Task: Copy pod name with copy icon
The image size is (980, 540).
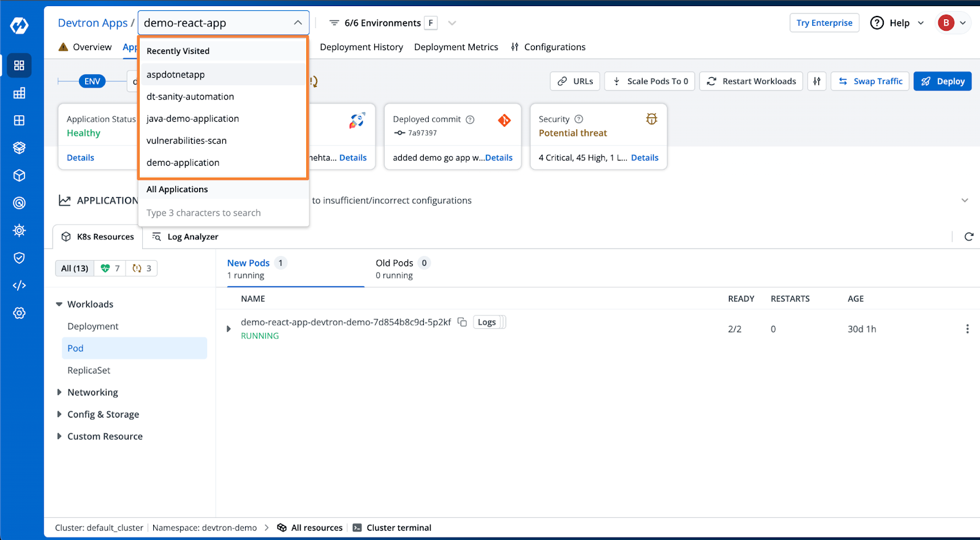Action: (462, 322)
